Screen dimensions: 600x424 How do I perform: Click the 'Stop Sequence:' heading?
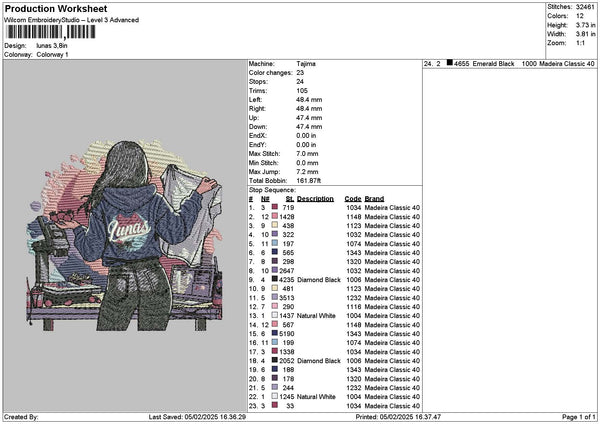pos(272,190)
